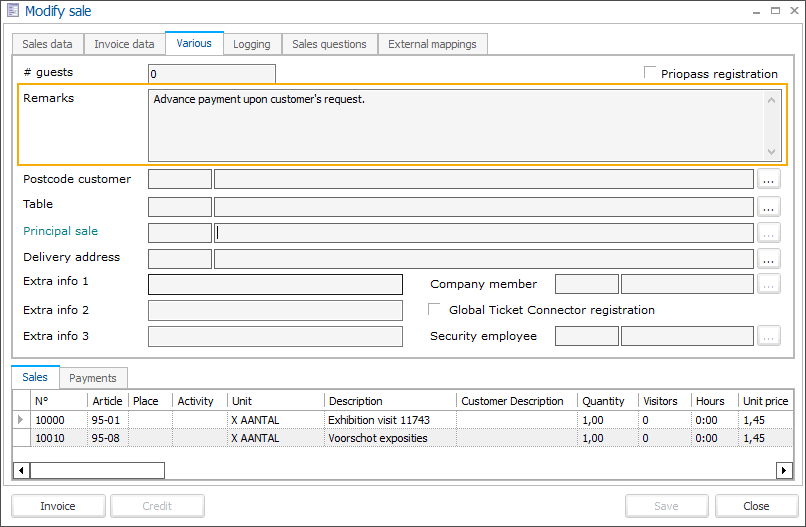
Task: Click the Invoice button
Action: click(x=58, y=506)
